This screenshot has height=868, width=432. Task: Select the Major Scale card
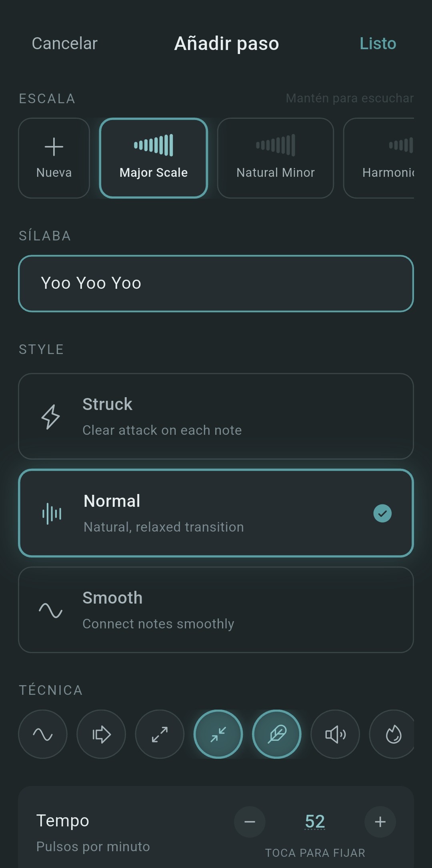click(x=154, y=158)
